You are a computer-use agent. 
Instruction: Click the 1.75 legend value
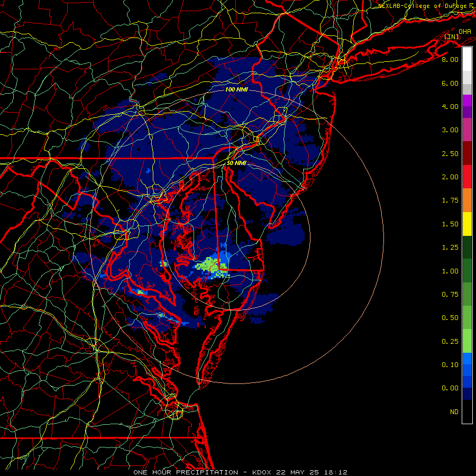point(450,200)
